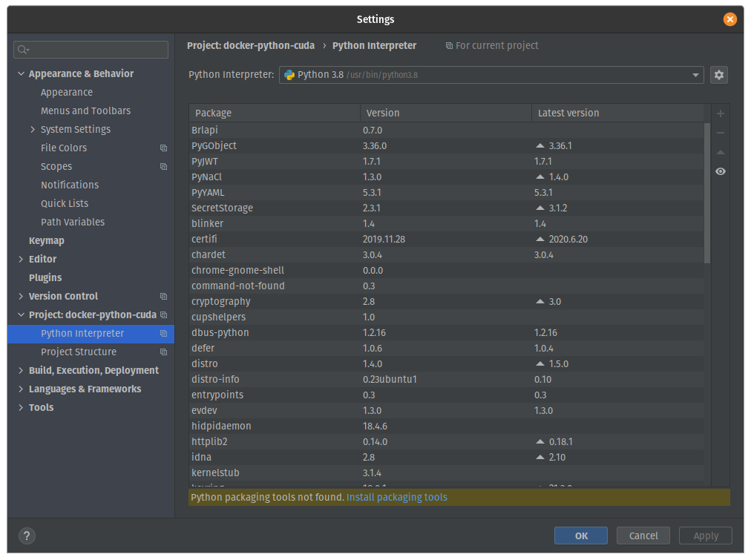Click the project-scope badge next to Scopes
This screenshot has height=560, width=751.
pyautogui.click(x=163, y=166)
